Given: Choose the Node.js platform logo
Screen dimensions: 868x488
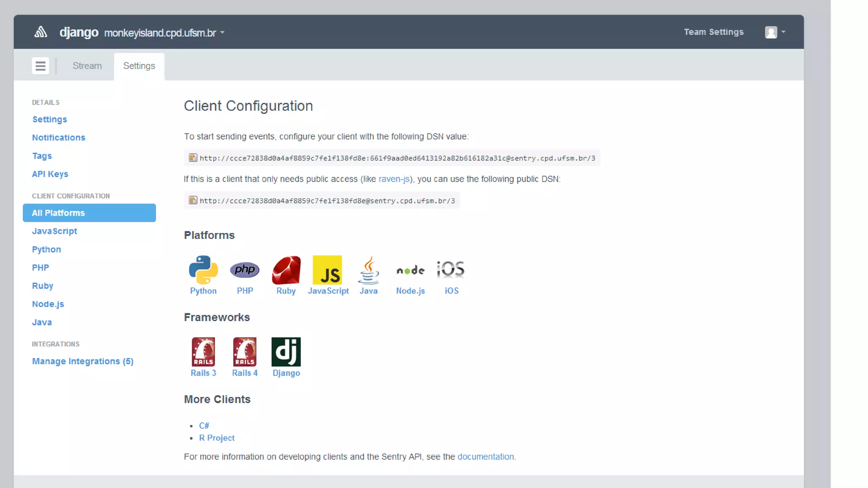Looking at the screenshot, I should [x=410, y=270].
